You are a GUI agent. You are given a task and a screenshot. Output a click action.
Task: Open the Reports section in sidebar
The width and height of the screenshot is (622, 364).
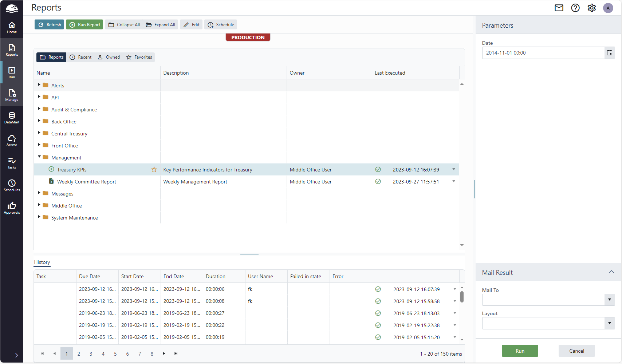(x=12, y=50)
